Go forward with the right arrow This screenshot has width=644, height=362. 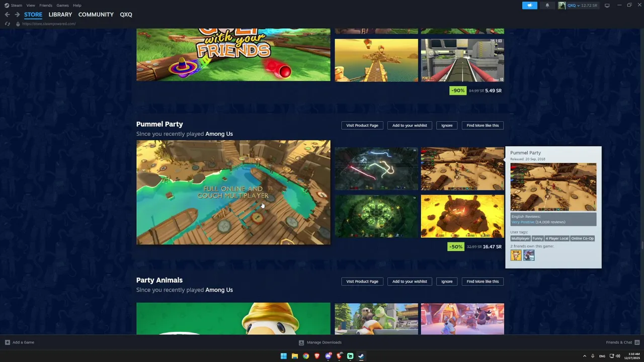click(17, 15)
